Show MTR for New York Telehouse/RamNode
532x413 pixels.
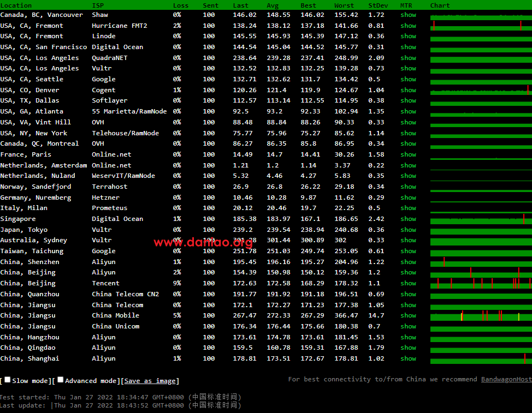click(x=408, y=133)
